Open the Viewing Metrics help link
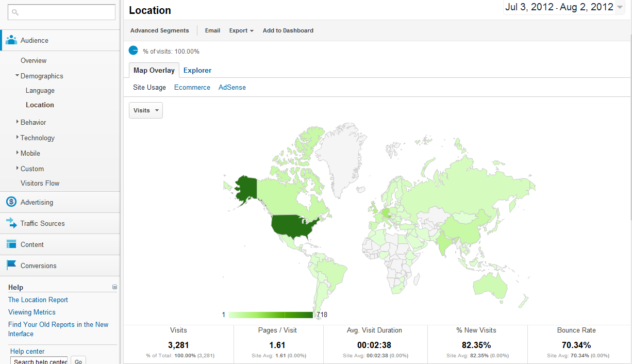This screenshot has width=632, height=364. [x=32, y=312]
